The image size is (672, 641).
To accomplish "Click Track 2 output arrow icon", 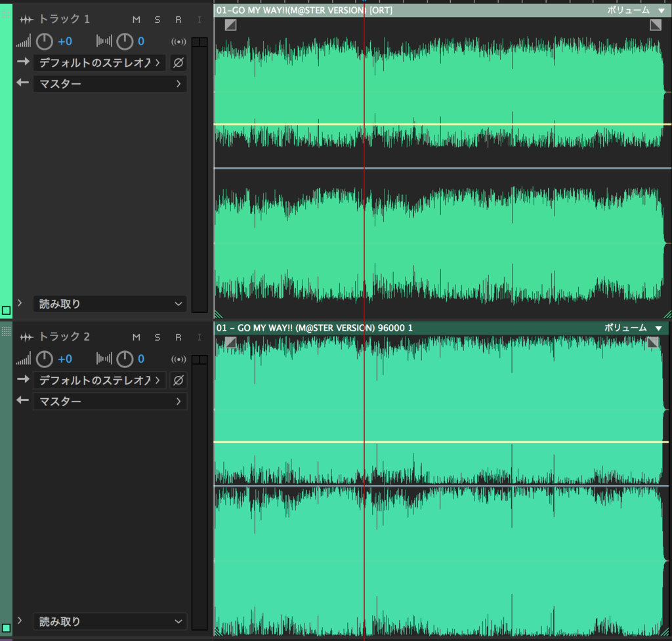I will coord(23,400).
